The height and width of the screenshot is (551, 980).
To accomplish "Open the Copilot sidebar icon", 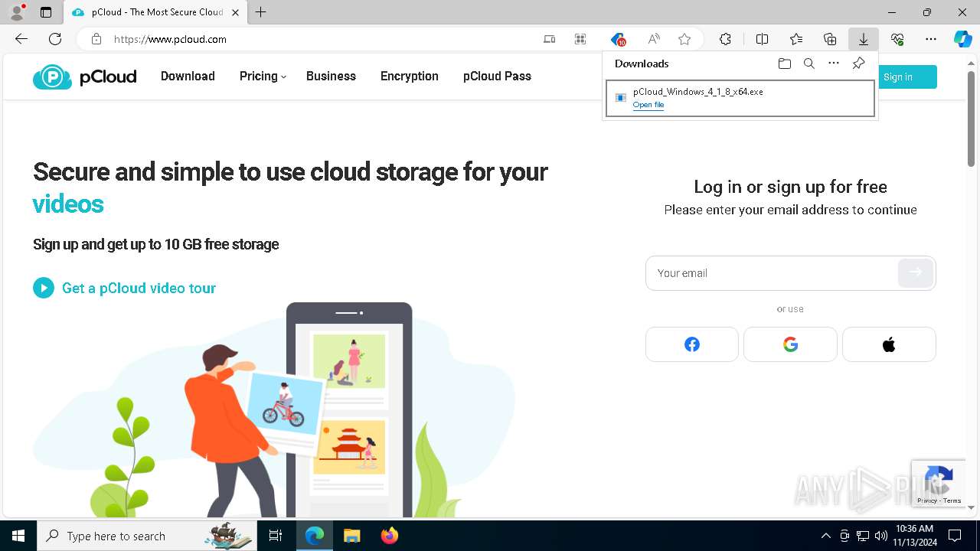I will click(963, 39).
